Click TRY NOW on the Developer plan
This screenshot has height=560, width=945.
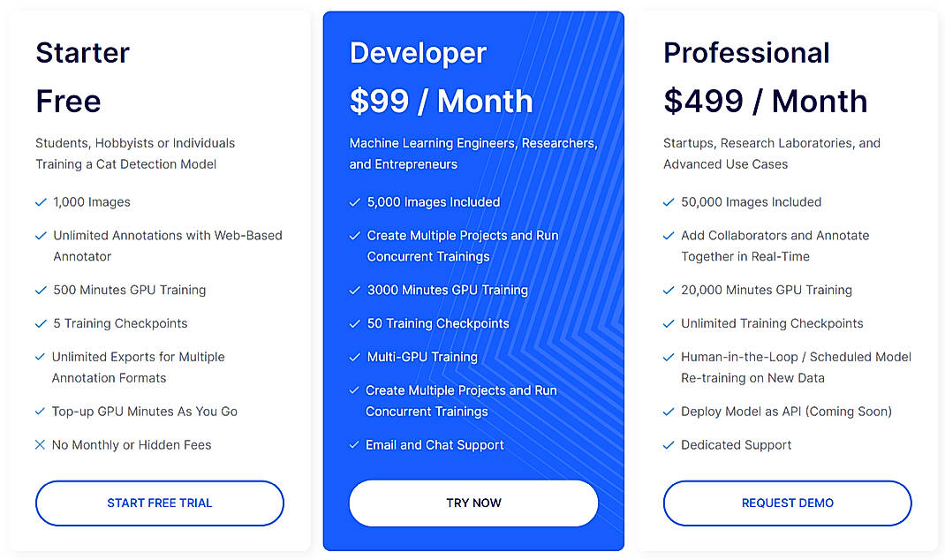(x=473, y=503)
